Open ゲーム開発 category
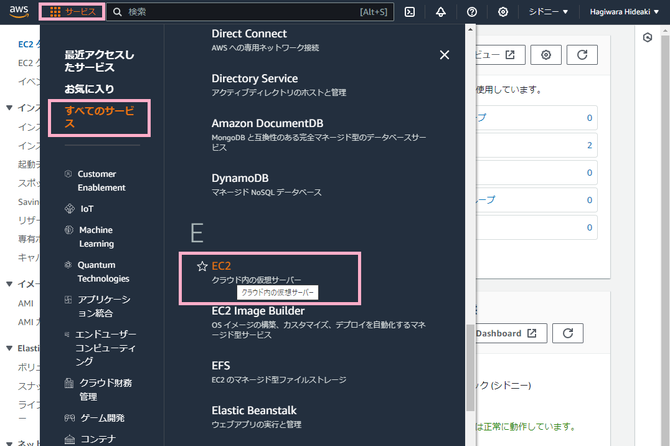The height and width of the screenshot is (446, 670). [103, 418]
